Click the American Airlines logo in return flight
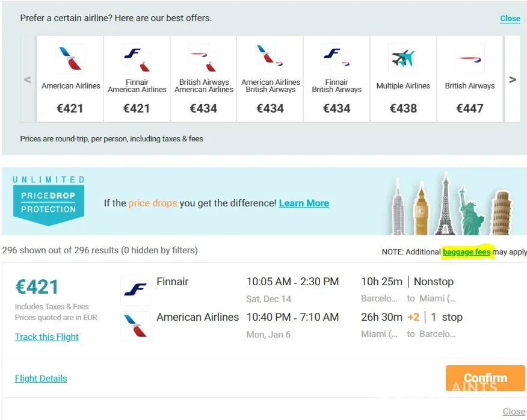Screen dimensions: 527x420 tap(135, 326)
